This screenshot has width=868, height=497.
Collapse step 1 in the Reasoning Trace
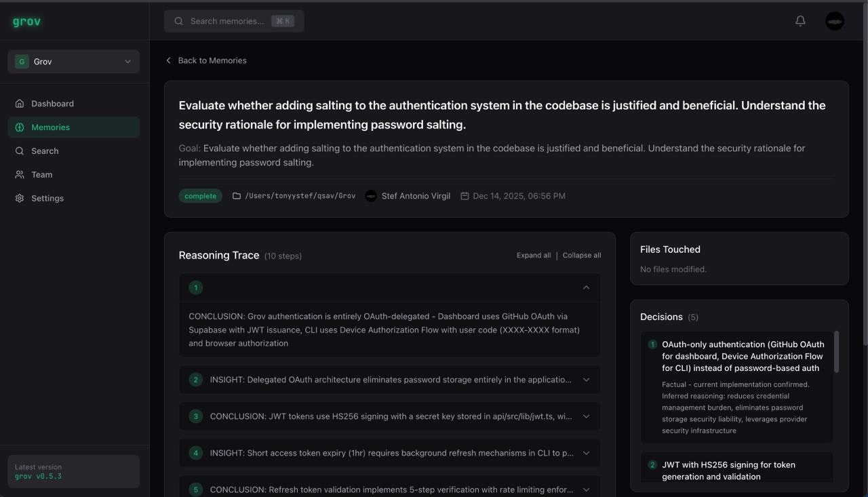click(586, 287)
